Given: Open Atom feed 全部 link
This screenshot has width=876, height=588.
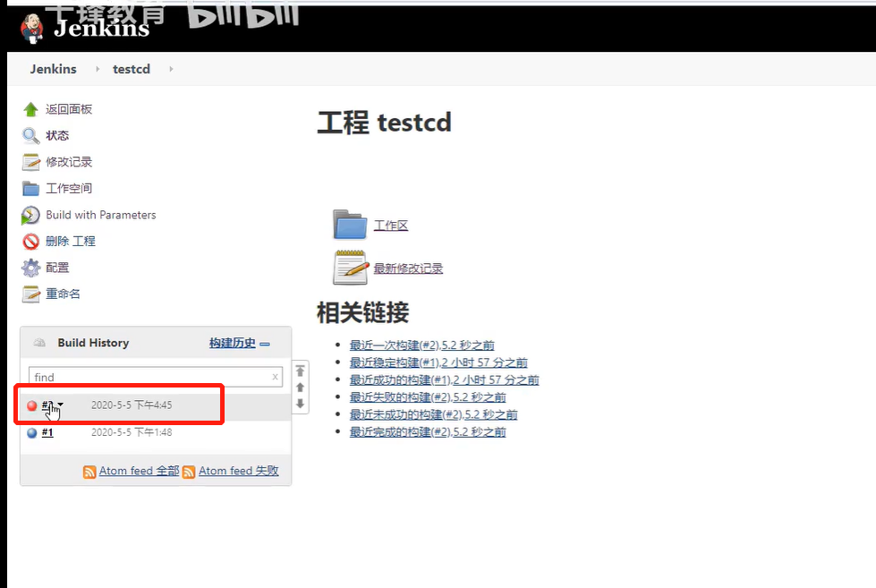Looking at the screenshot, I should (139, 471).
